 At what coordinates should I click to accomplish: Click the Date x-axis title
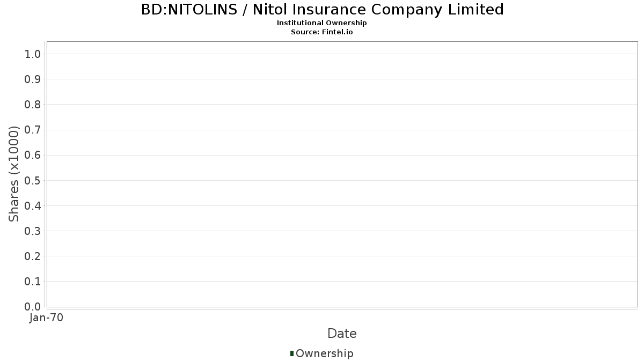coord(342,334)
